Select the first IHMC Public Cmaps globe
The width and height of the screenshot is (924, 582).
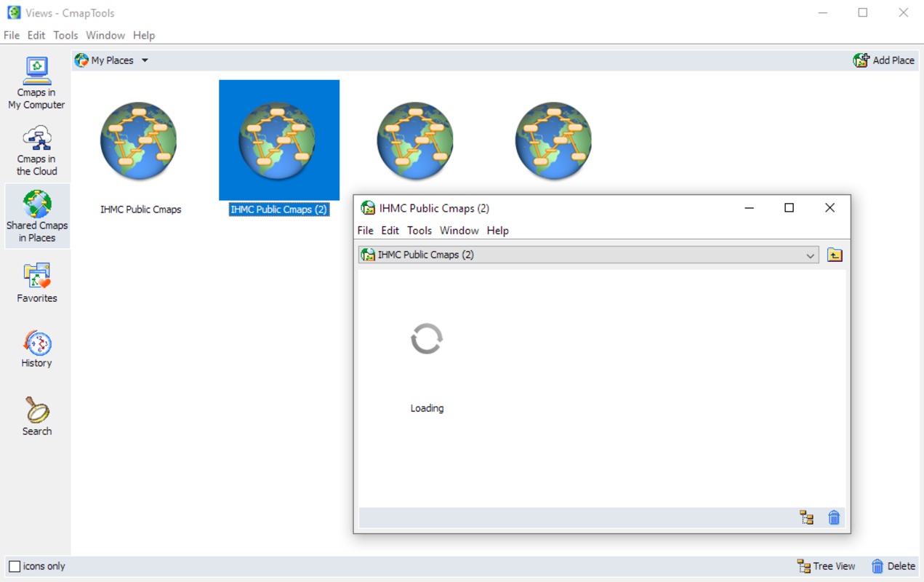point(139,141)
